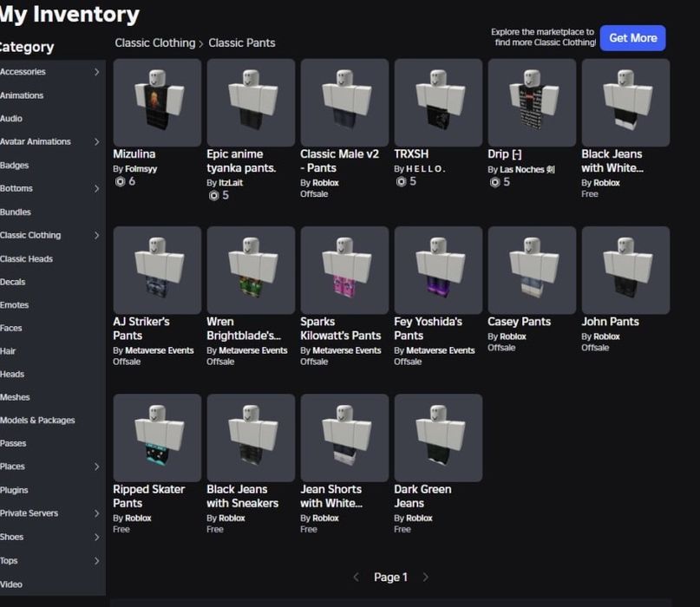Open Fey Yoshida's Pants thumbnail
700x607 pixels.
click(438, 270)
